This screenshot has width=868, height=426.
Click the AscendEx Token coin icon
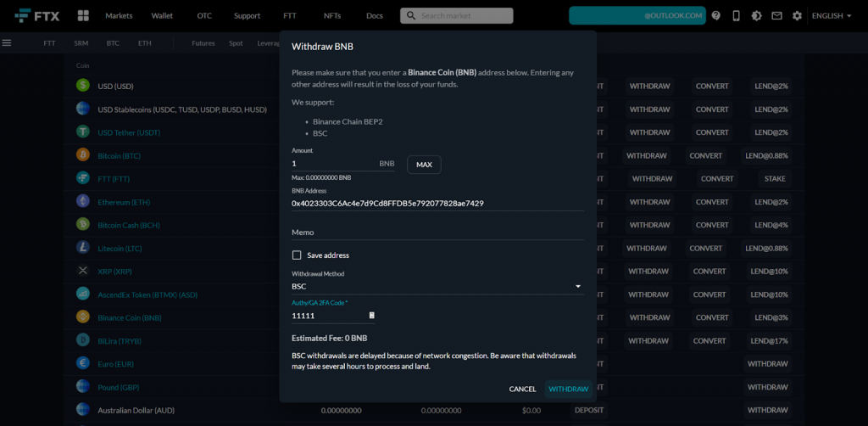[x=83, y=294]
